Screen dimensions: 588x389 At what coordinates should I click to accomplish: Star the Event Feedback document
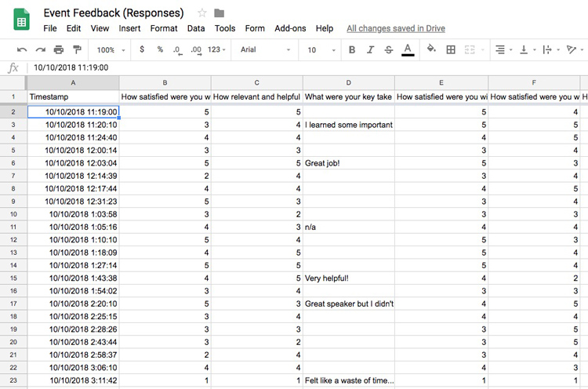click(202, 13)
